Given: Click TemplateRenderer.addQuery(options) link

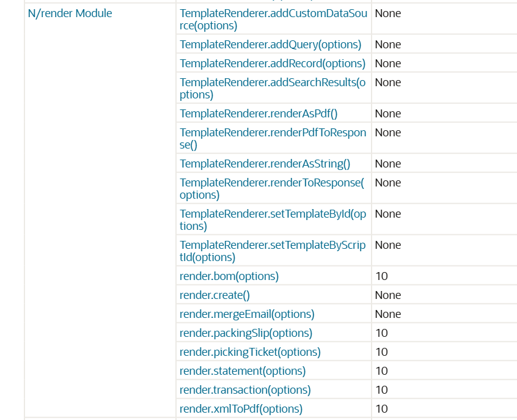Looking at the screenshot, I should pos(270,45).
